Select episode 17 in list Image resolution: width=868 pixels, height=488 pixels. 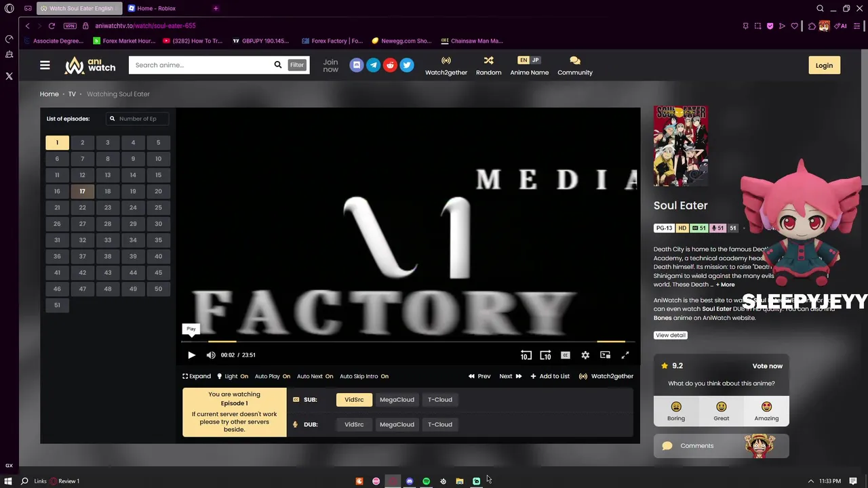tap(82, 191)
